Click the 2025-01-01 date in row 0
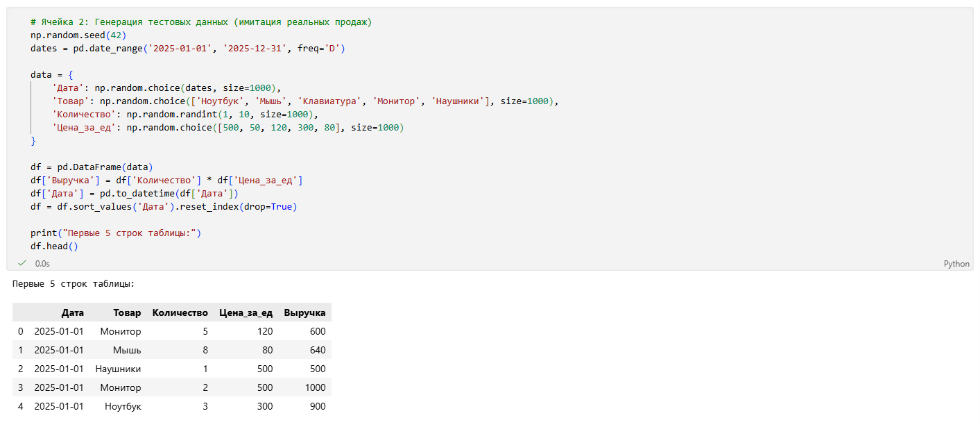The height and width of the screenshot is (427, 980). pos(59,331)
